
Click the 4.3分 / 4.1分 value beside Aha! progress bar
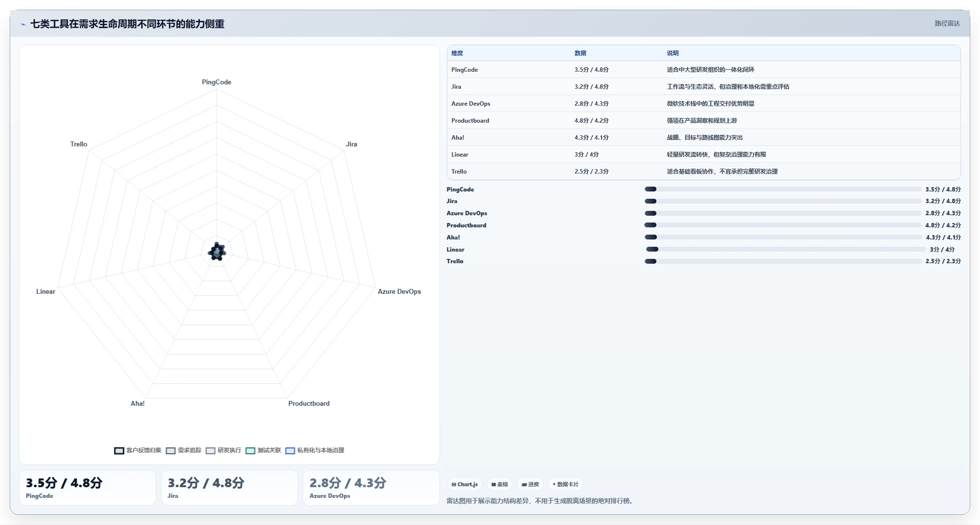[943, 238]
